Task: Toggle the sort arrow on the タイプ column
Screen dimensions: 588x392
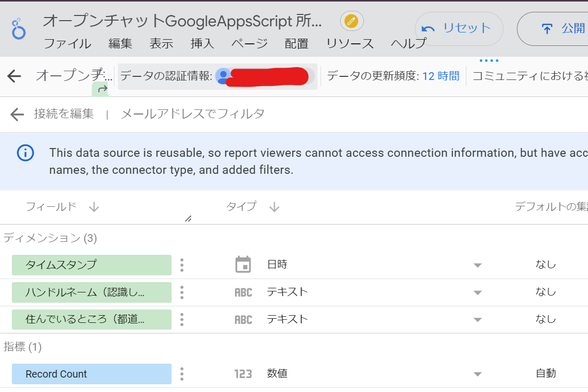Action: [x=275, y=207]
